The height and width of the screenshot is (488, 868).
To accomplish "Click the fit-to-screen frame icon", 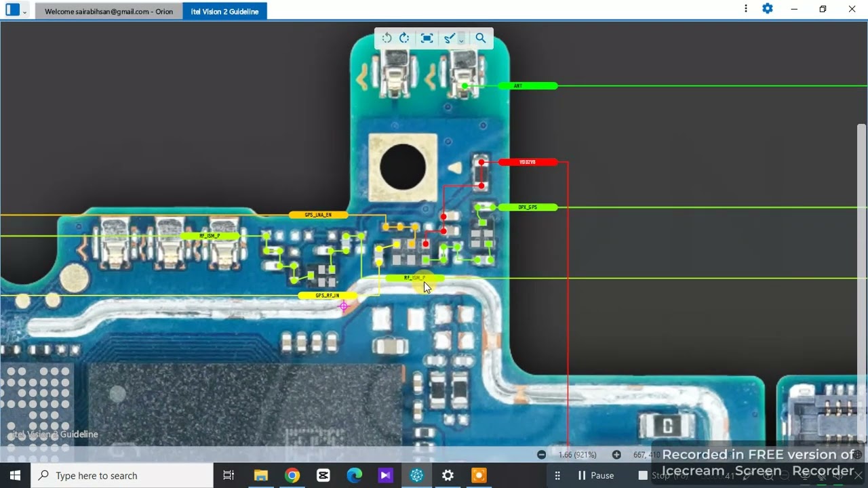I will [x=427, y=38].
